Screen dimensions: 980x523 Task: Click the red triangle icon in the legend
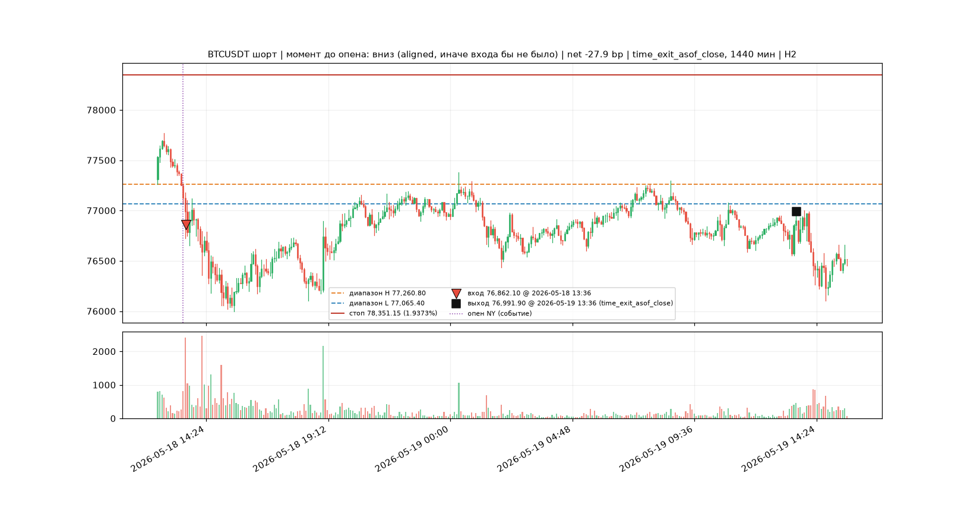pos(456,294)
